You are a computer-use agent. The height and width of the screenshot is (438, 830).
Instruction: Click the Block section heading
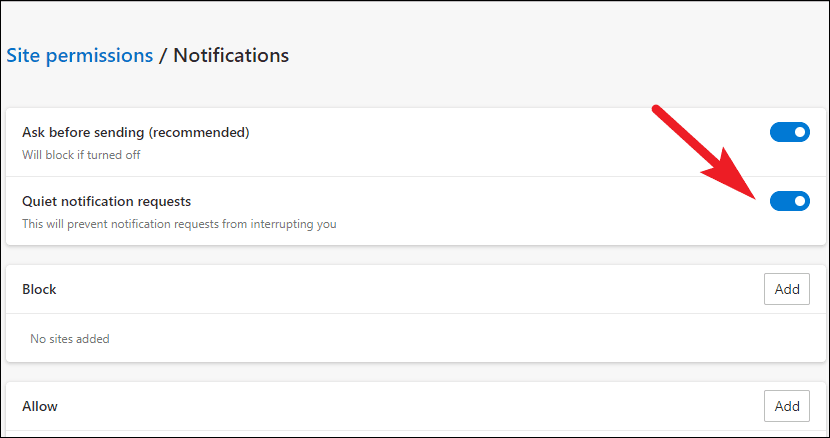[39, 289]
